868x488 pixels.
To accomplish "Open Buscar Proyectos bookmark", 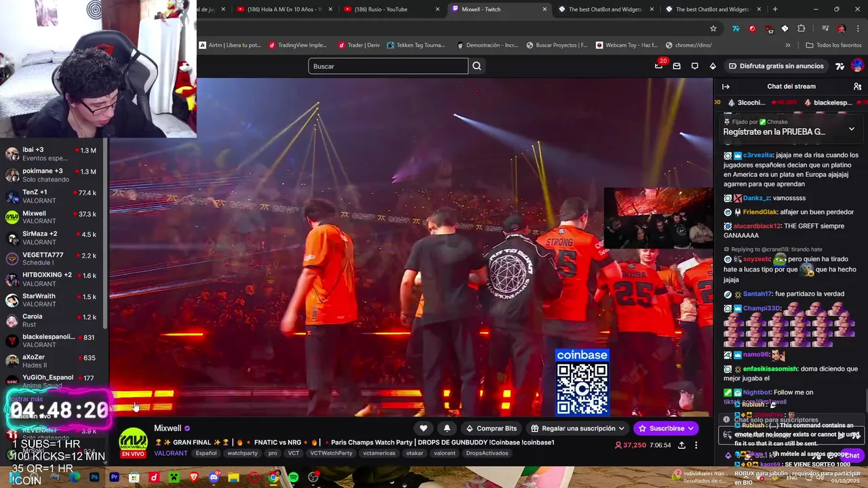I will (557, 45).
